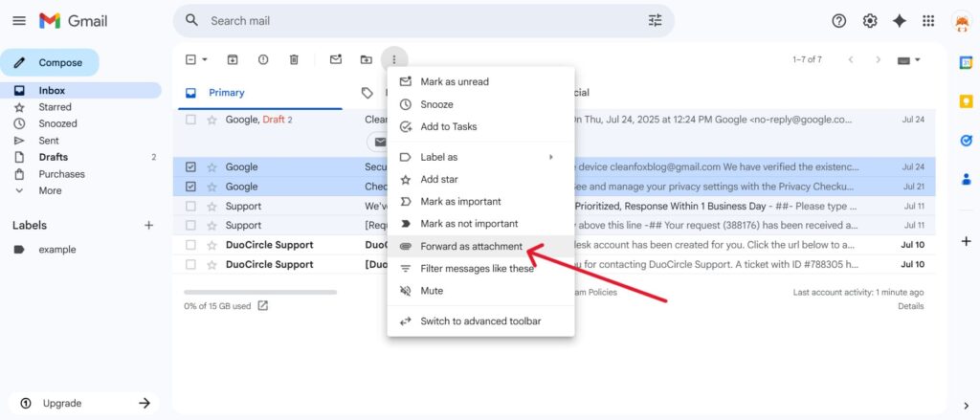Uncheck the Google Jul 21 email
980x420 pixels.
tap(190, 187)
